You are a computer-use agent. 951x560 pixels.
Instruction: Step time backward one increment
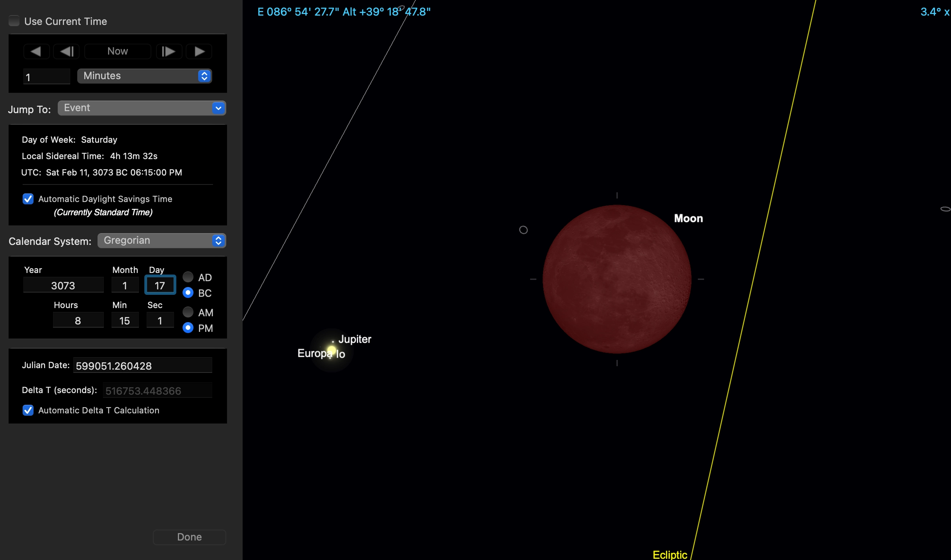pos(66,51)
